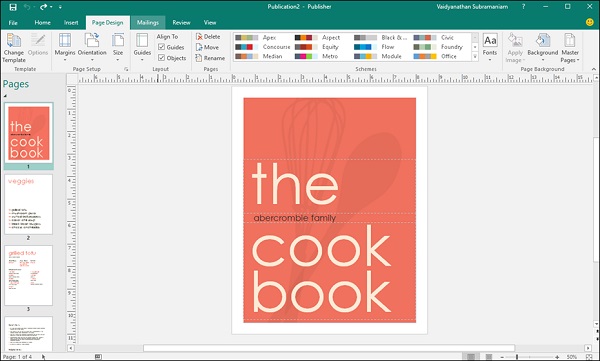Open the Page Setup dialog launcher

[126, 69]
